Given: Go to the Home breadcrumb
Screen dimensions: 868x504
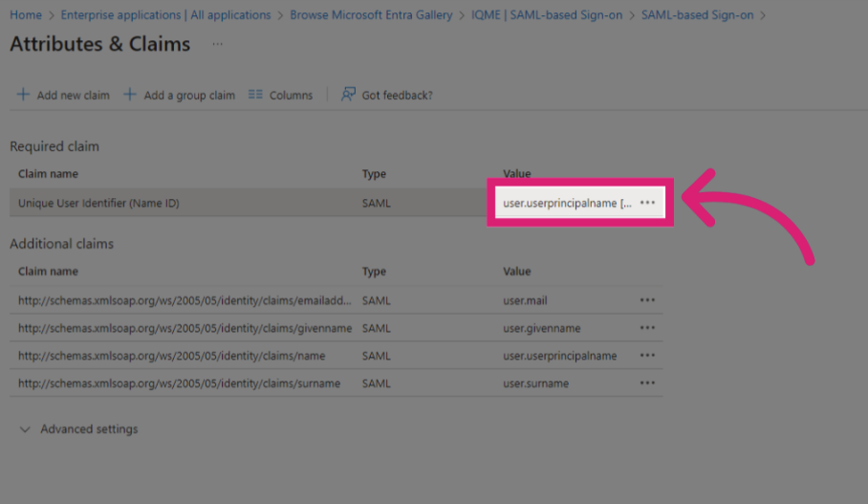Looking at the screenshot, I should coord(26,15).
